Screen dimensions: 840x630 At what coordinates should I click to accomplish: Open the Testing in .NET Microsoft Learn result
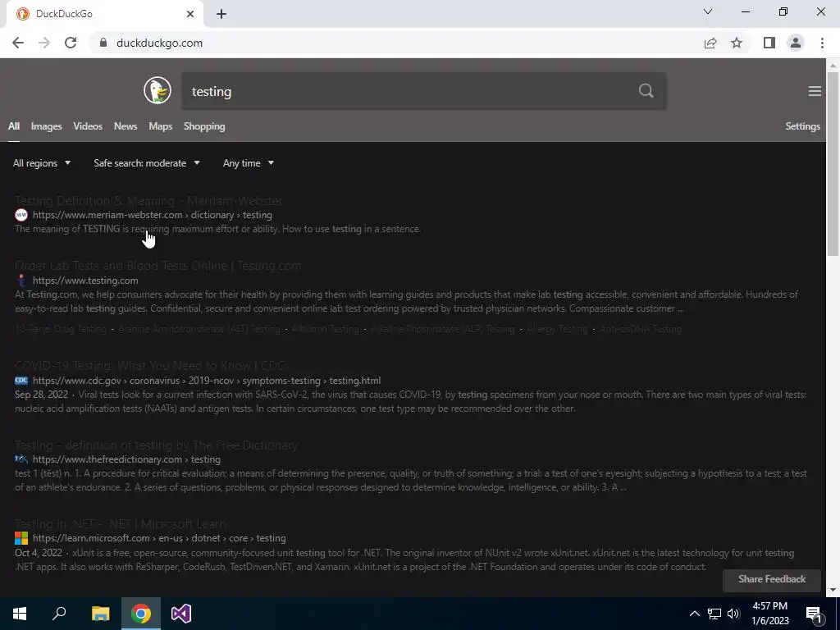pos(121,524)
